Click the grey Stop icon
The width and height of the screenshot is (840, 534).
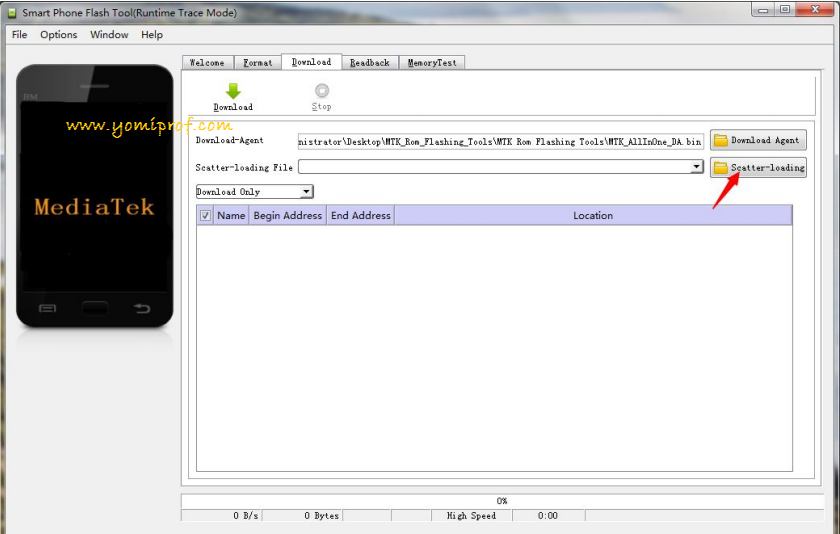tap(322, 91)
